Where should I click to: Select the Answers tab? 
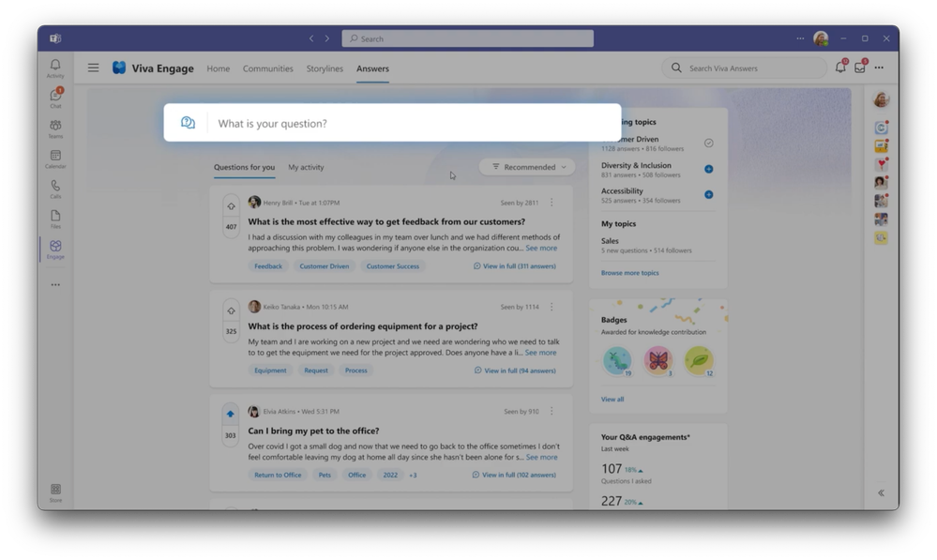tap(373, 68)
